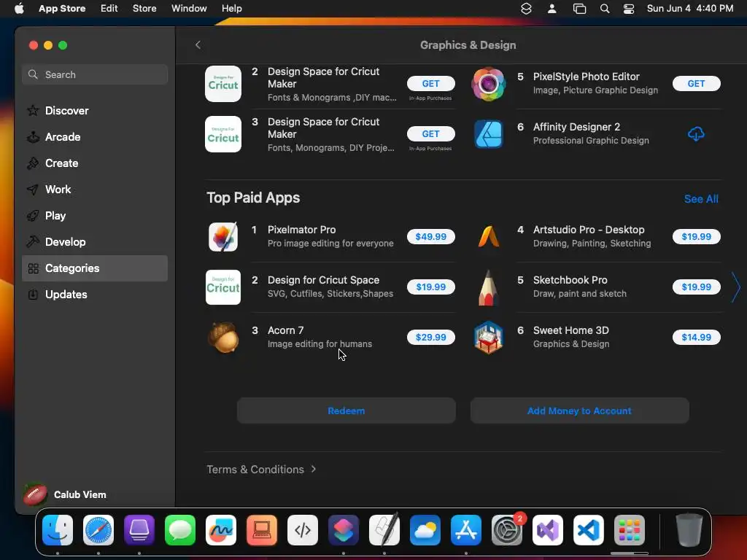Open Acorn 7 app title
Viewport: 747px width, 560px height.
click(285, 330)
